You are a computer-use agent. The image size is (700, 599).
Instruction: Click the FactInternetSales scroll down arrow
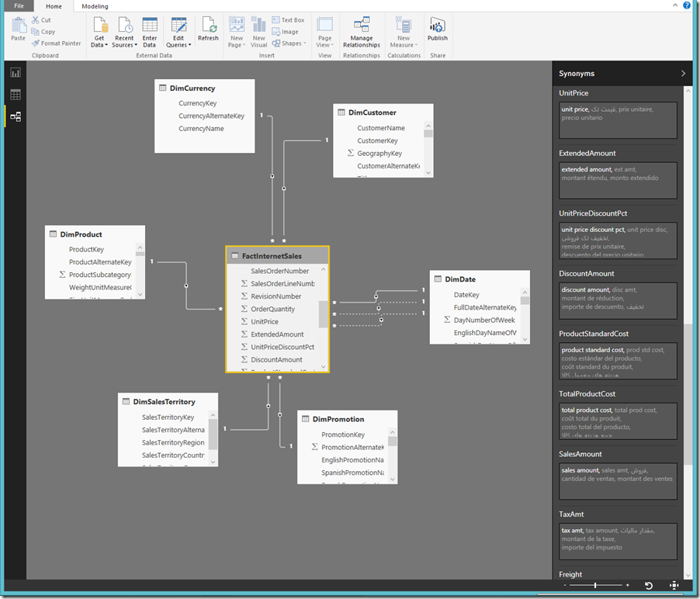[324, 367]
